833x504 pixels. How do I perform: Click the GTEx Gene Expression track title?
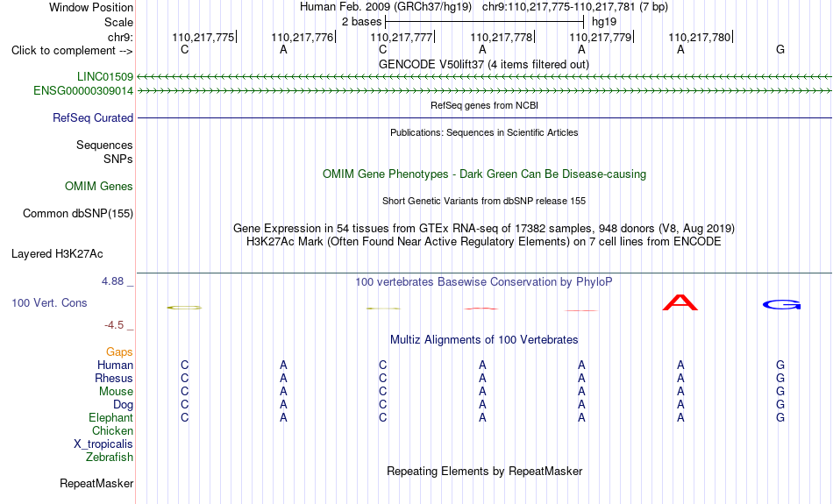[484, 229]
